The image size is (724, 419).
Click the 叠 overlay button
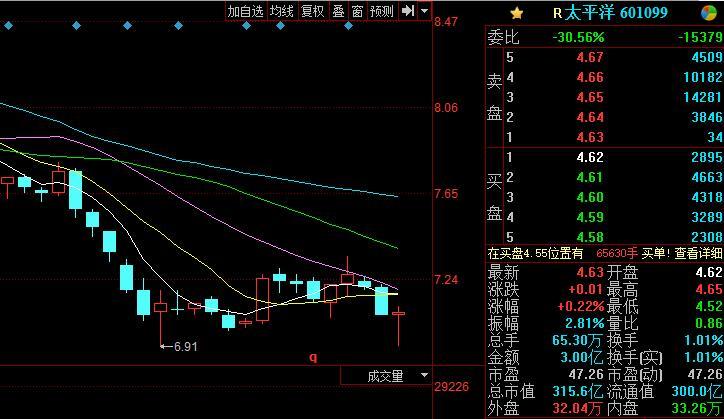click(x=338, y=11)
